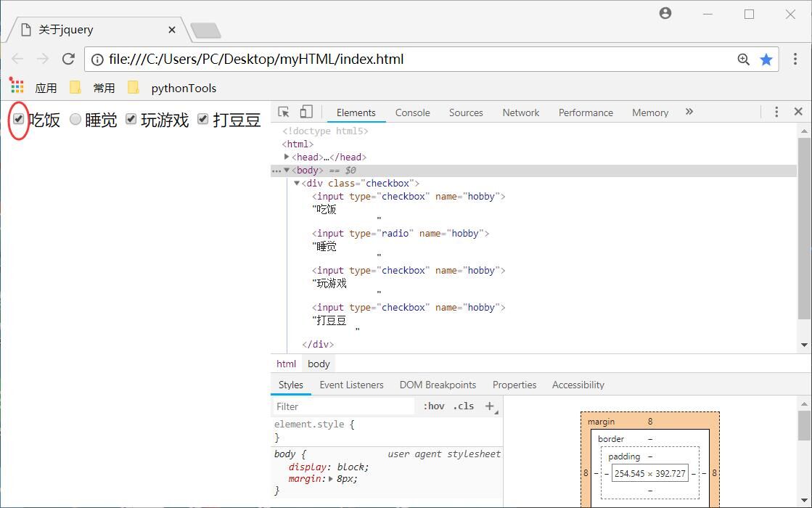This screenshot has height=508, width=812.
Task: Click the blue bookmark star
Action: (x=766, y=60)
